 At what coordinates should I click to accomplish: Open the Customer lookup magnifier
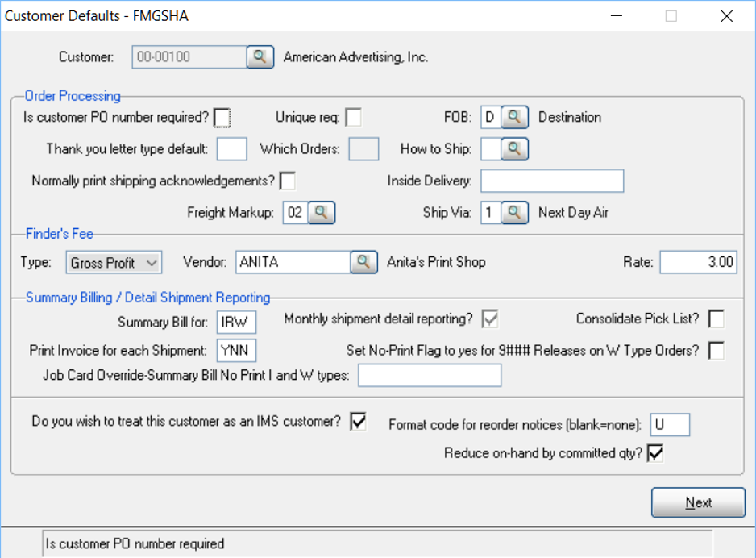pos(260,57)
